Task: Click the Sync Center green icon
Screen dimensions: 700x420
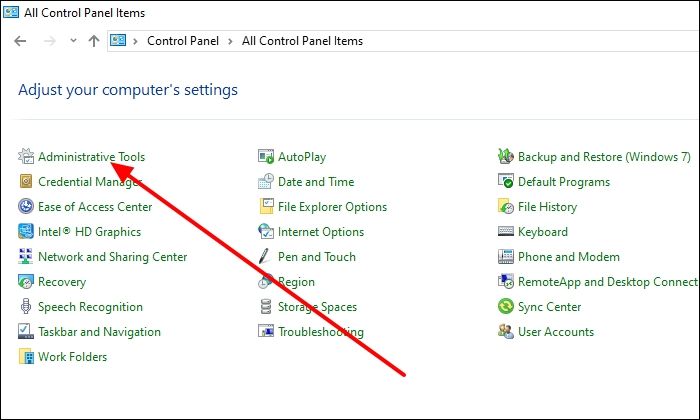Action: [506, 307]
